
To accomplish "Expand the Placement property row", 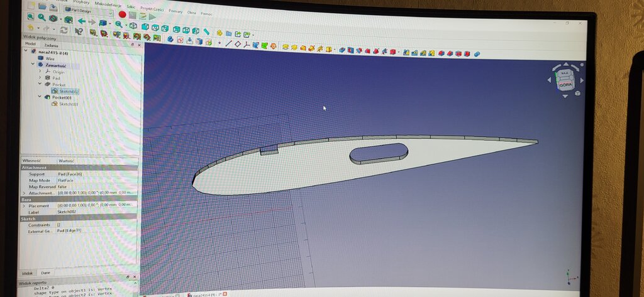I will (24, 205).
